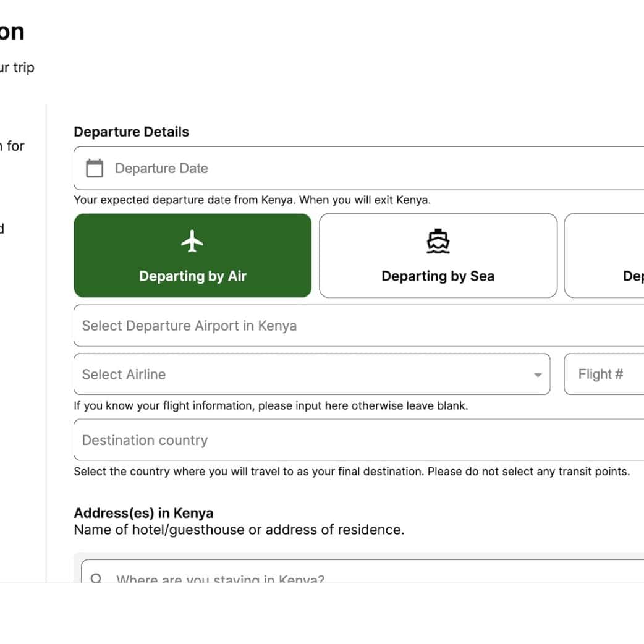Click the Departure Details heading
The image size is (644, 644).
(x=131, y=132)
